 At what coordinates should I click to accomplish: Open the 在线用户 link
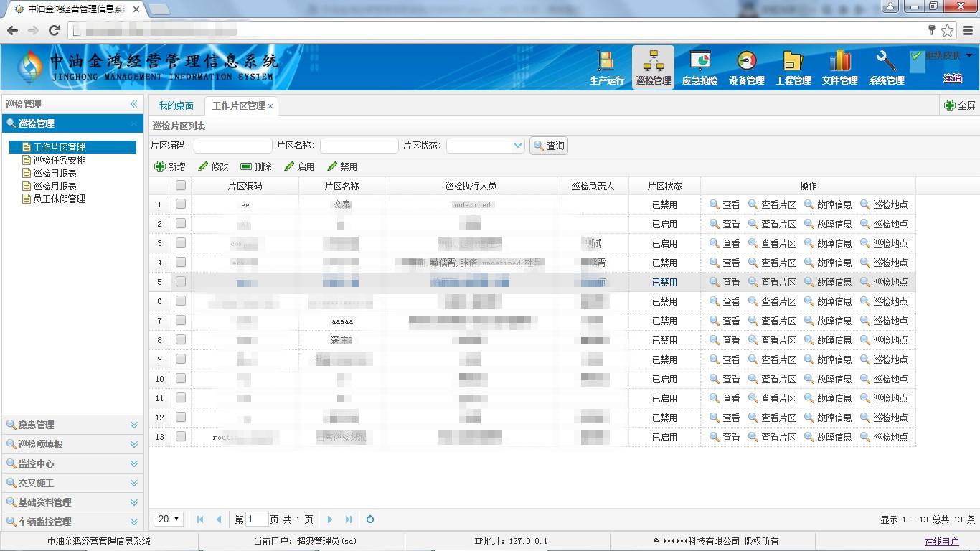[941, 542]
